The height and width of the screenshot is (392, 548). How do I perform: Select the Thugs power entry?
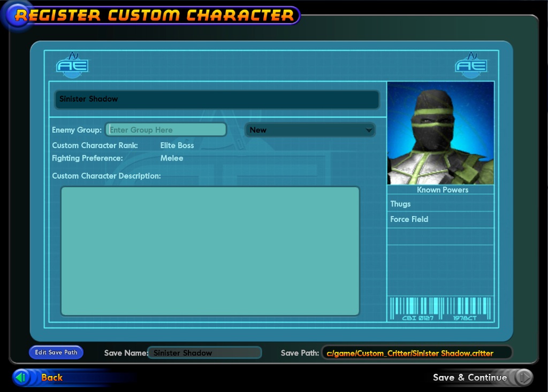440,204
